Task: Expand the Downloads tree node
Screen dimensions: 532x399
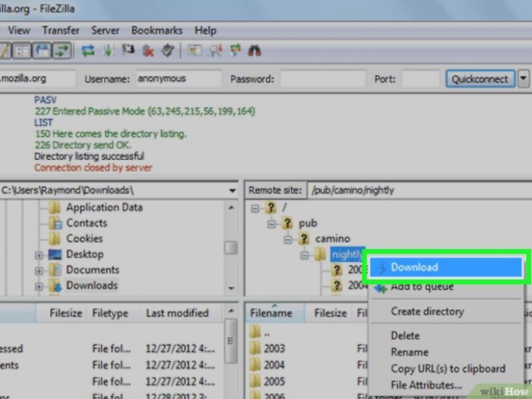Action: coord(39,286)
